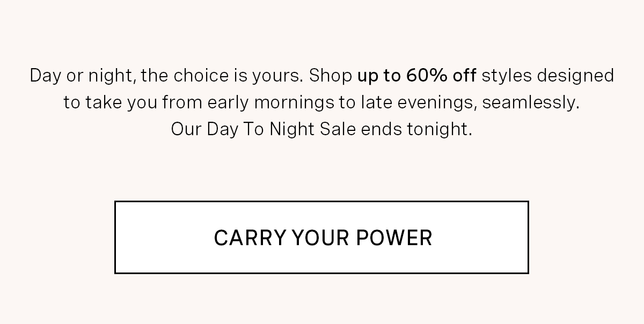
Task: Click the bold "up to 60% off" text
Action: click(x=416, y=76)
